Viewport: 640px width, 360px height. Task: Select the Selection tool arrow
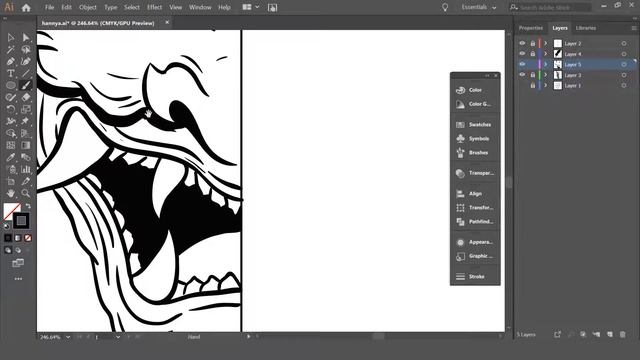(11, 38)
